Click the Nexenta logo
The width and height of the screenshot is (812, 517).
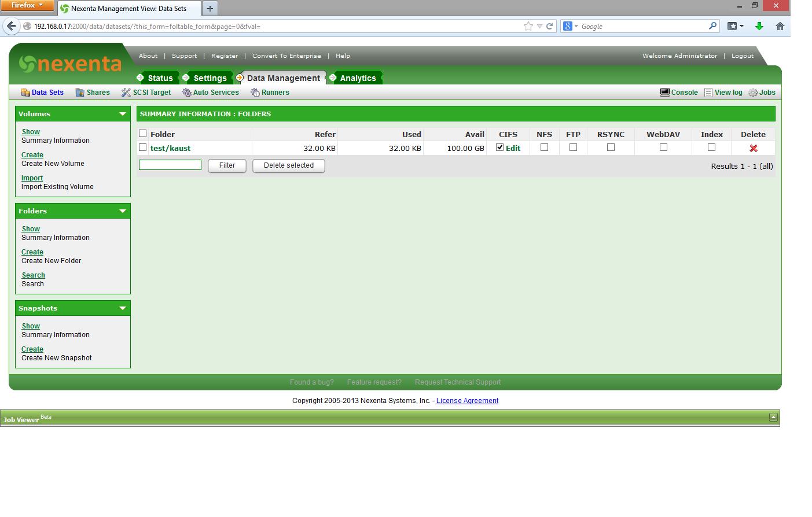[70, 64]
